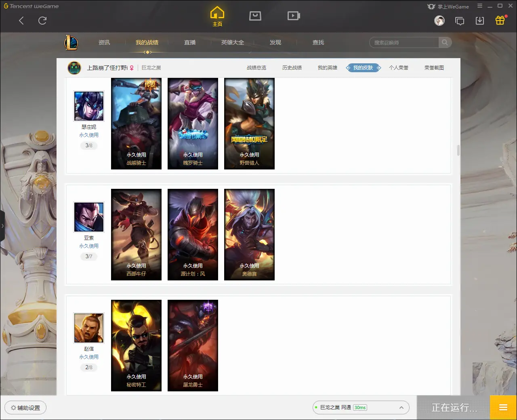Open the 发现 tab

(275, 42)
